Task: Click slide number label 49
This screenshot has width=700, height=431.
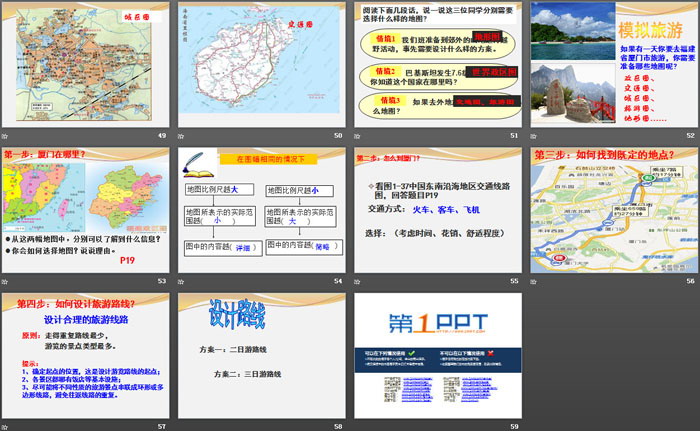Action: pyautogui.click(x=162, y=135)
